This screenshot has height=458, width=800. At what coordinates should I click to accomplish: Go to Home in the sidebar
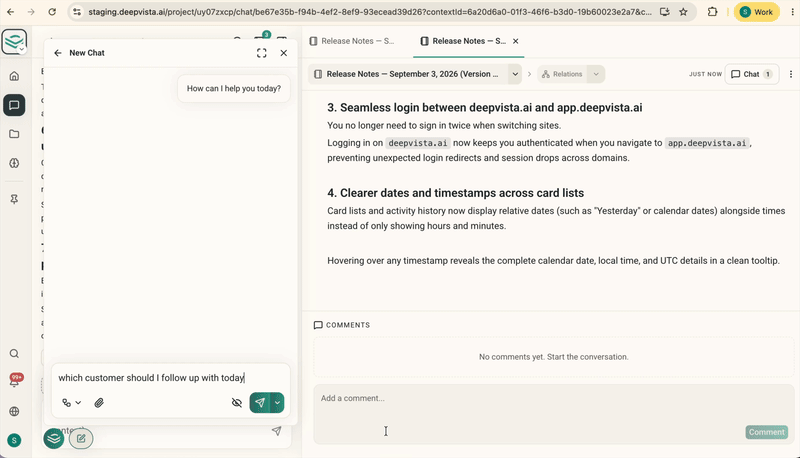14,76
